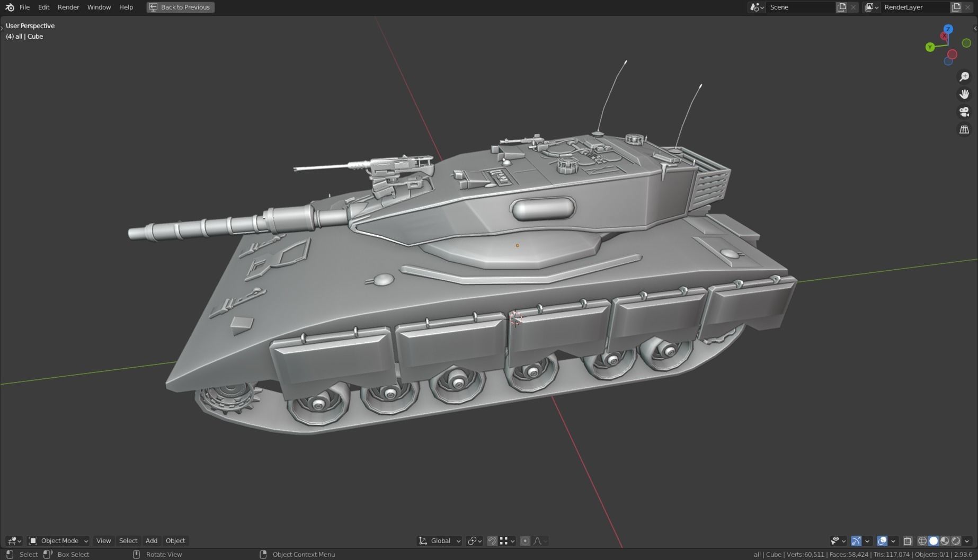
Task: Open the Object Mode dropdown
Action: (x=58, y=540)
